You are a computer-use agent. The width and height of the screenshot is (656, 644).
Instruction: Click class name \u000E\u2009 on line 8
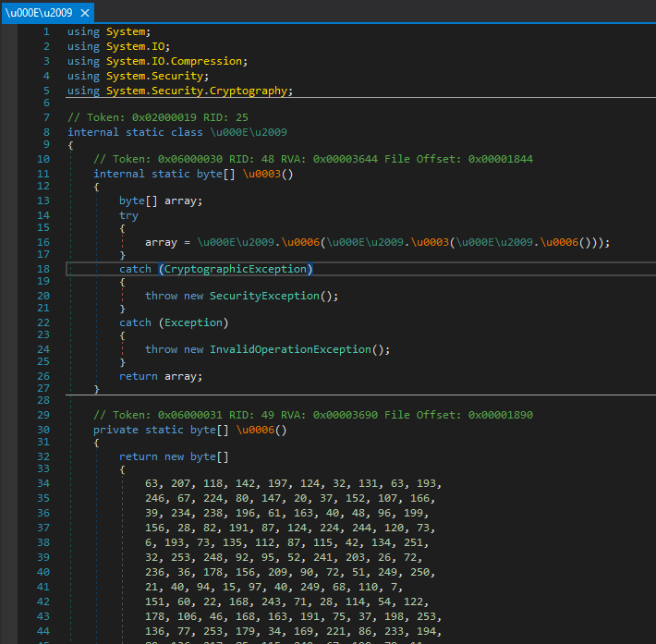coord(249,132)
